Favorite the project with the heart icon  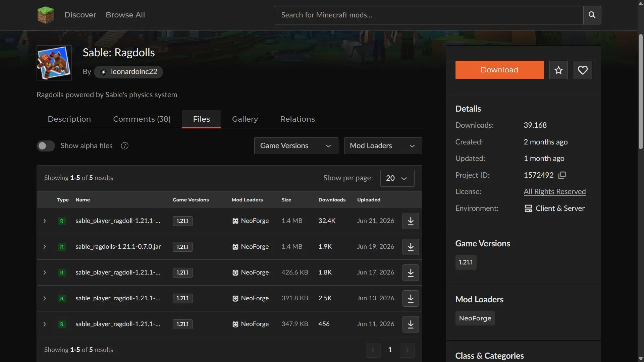coord(583,70)
